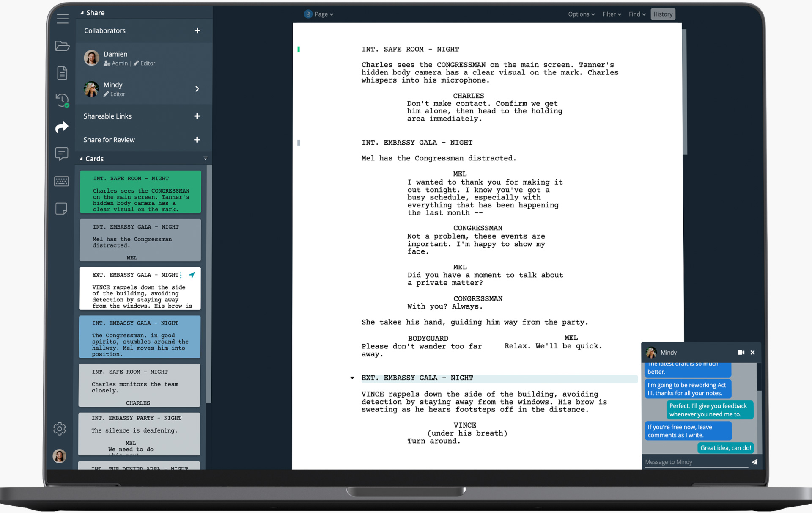Open the Options menu

581,14
